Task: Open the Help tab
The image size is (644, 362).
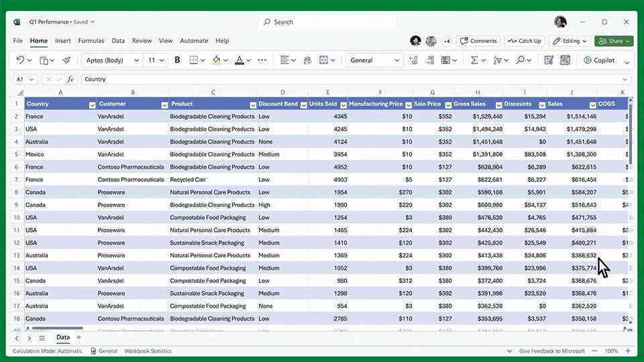Action: pyautogui.click(x=222, y=41)
